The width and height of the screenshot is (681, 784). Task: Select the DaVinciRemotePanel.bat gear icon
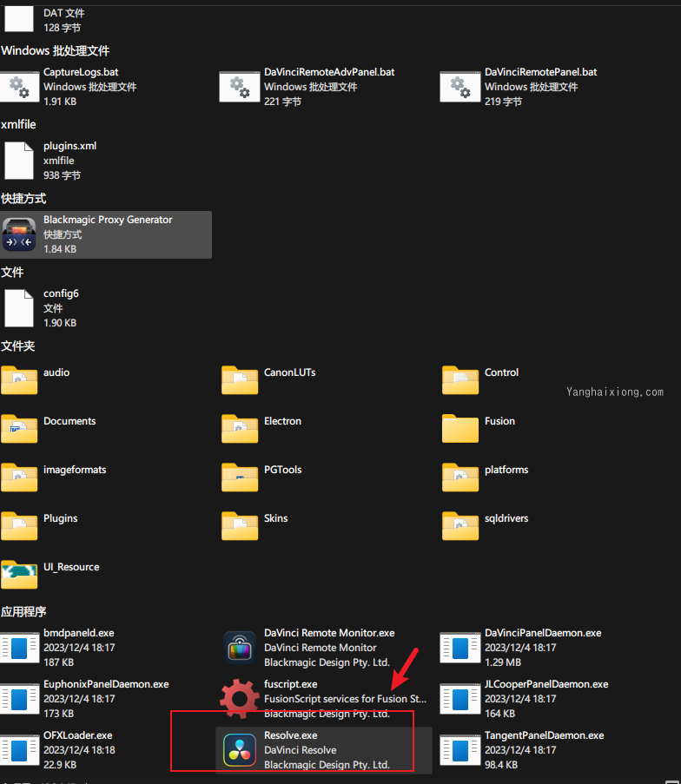[x=460, y=87]
